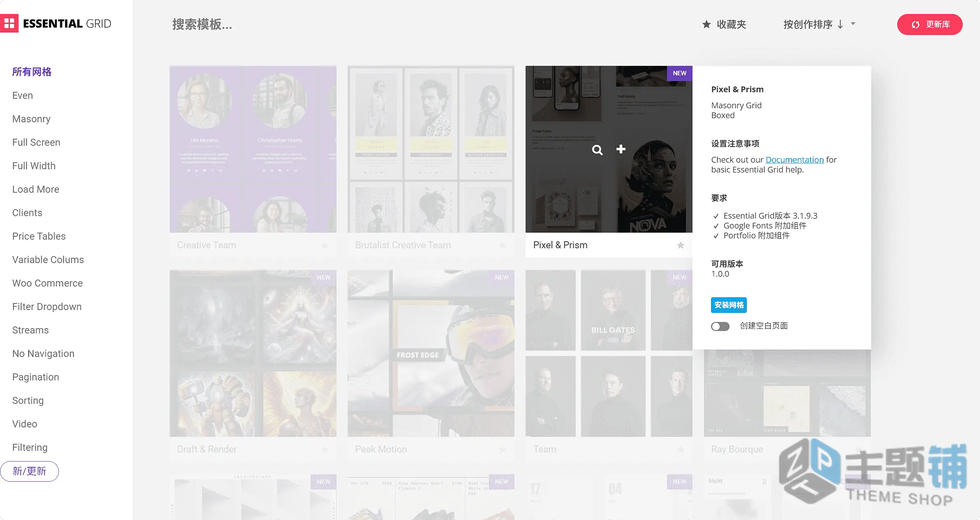Favorite the Draft & Render star

[325, 449]
